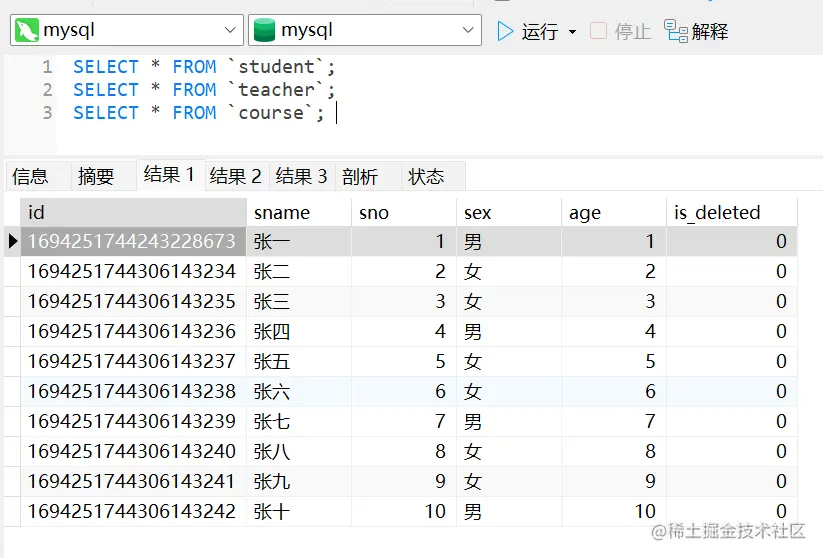Select id cell 1694251744306143235
This screenshot has width=823, height=558.
[133, 301]
